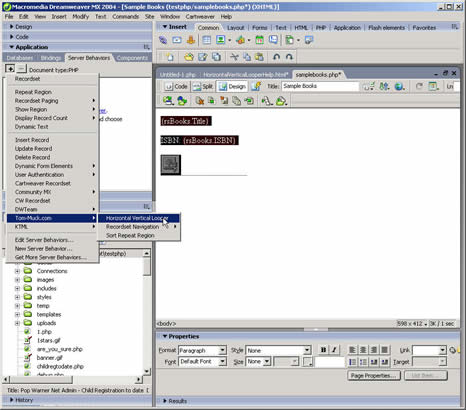Switch to Code view

click(x=176, y=87)
